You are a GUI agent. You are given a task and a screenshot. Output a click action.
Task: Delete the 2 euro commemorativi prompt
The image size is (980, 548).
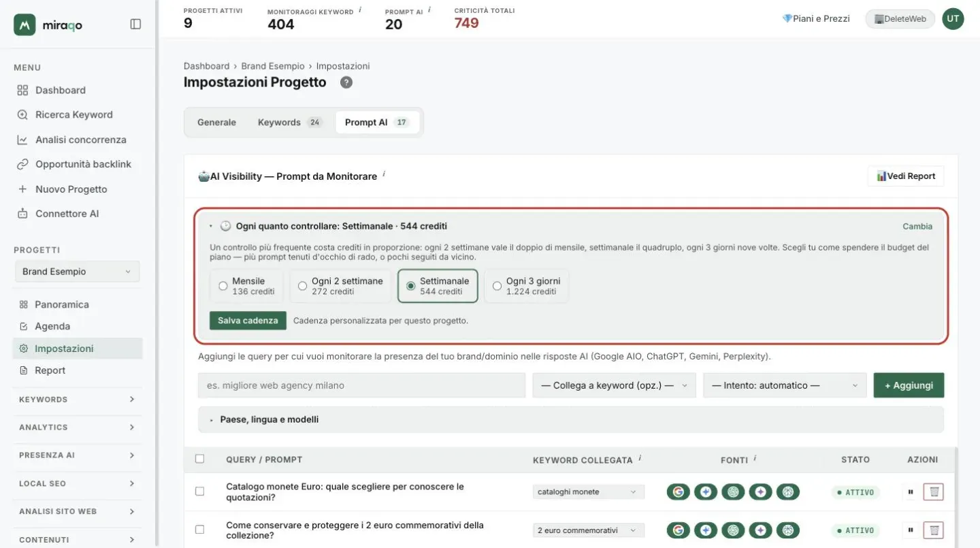pos(934,530)
